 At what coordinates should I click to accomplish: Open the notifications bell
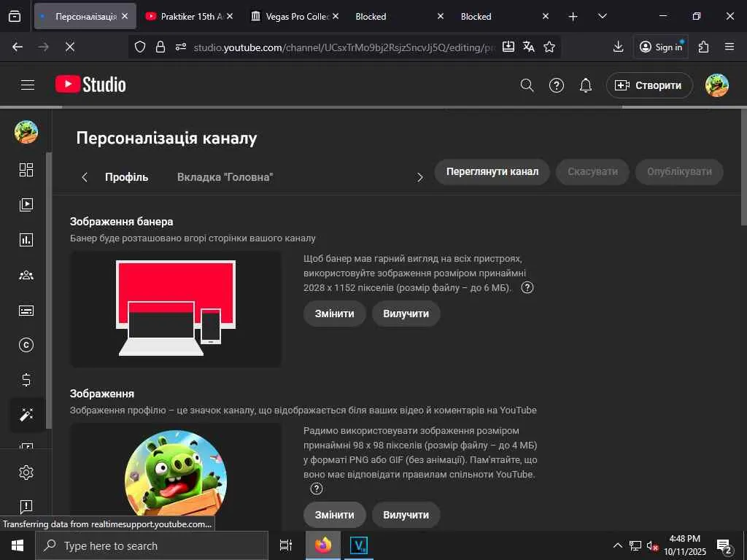click(586, 85)
